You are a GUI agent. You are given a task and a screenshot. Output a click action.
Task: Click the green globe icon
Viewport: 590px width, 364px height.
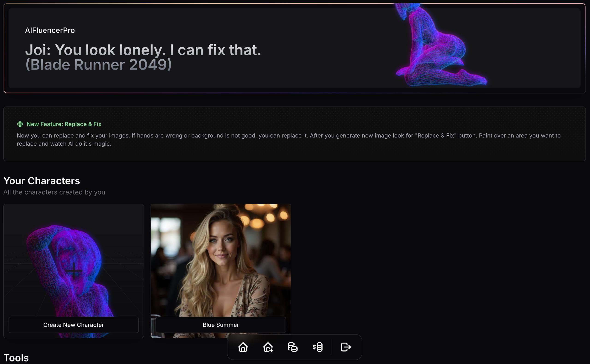(x=20, y=124)
